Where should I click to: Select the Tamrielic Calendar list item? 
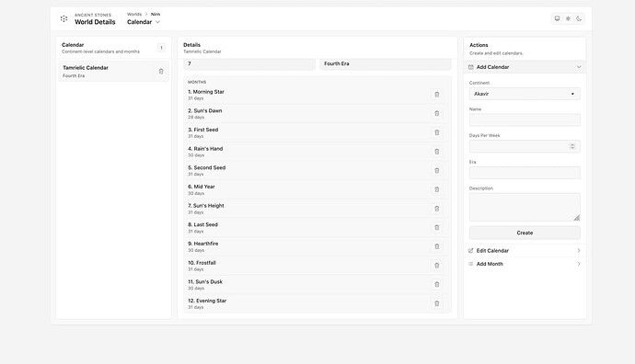[x=113, y=71]
